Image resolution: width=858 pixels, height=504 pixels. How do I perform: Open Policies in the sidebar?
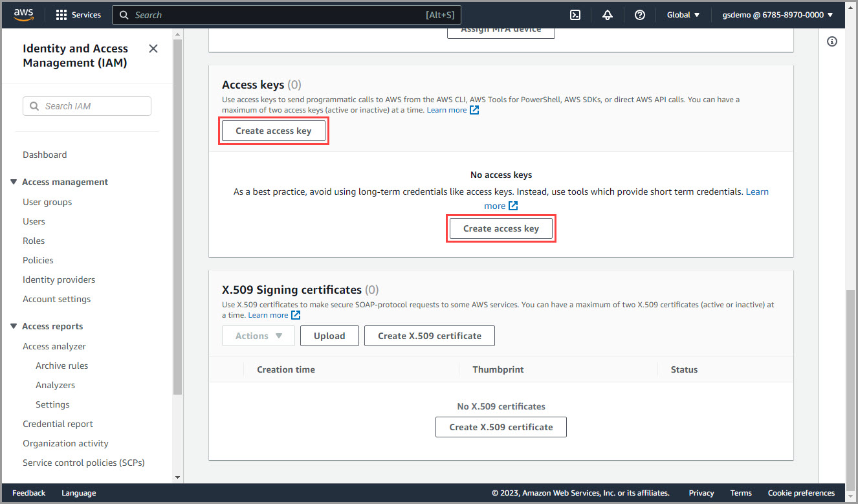(x=38, y=260)
